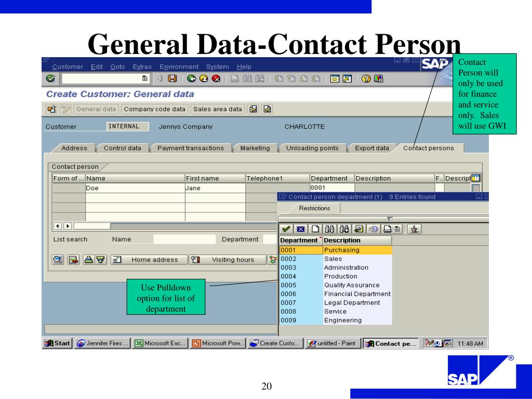Select the Contact persons tab
The image size is (532, 399).
[x=428, y=148]
